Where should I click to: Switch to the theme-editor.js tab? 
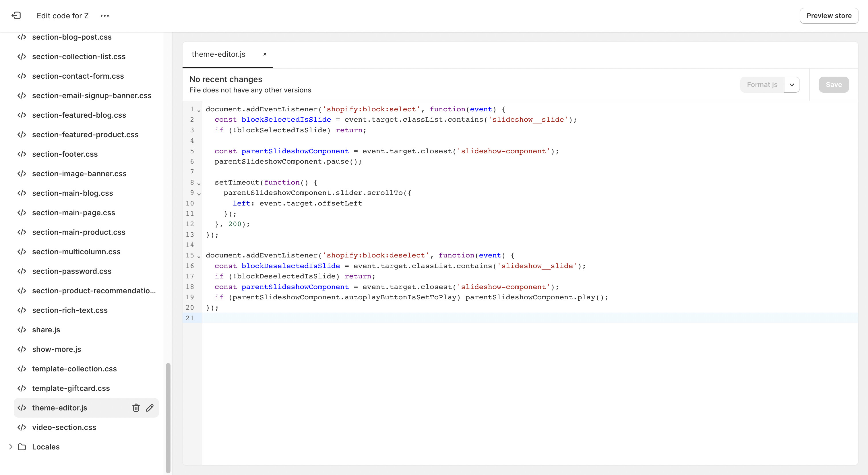click(218, 54)
